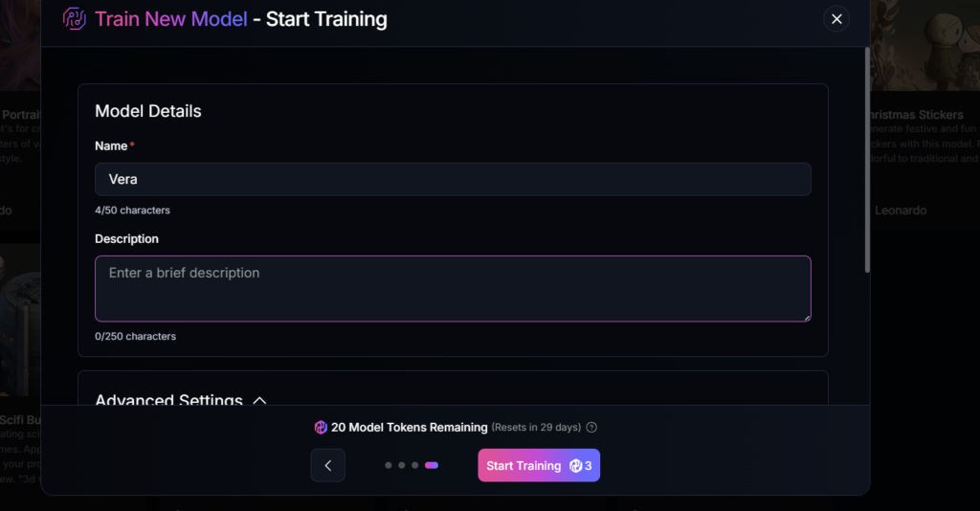Select the active fourth step indicator
The width and height of the screenshot is (980, 511).
tap(432, 465)
